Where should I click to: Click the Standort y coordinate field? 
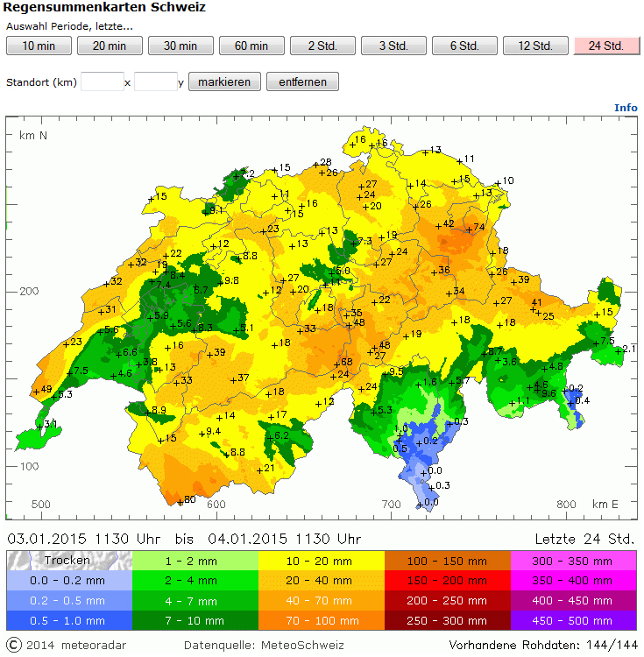[x=156, y=81]
